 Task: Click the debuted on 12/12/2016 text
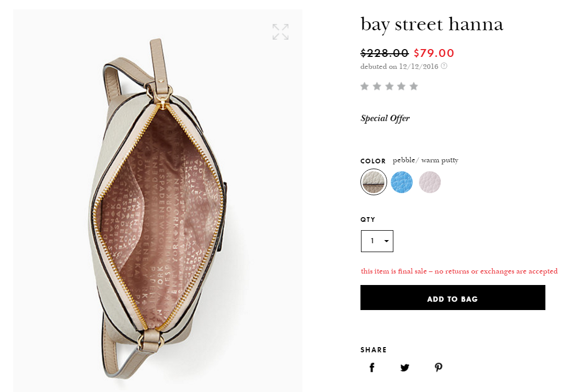pos(400,66)
